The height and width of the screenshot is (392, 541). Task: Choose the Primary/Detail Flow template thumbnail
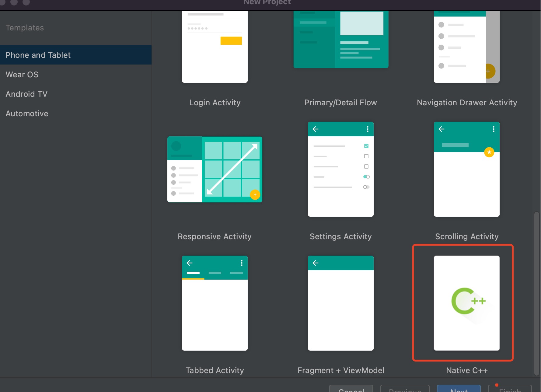pos(341,40)
